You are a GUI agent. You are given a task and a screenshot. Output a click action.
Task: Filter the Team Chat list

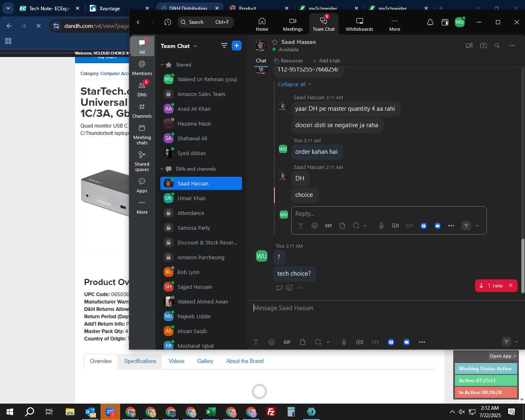click(x=224, y=46)
